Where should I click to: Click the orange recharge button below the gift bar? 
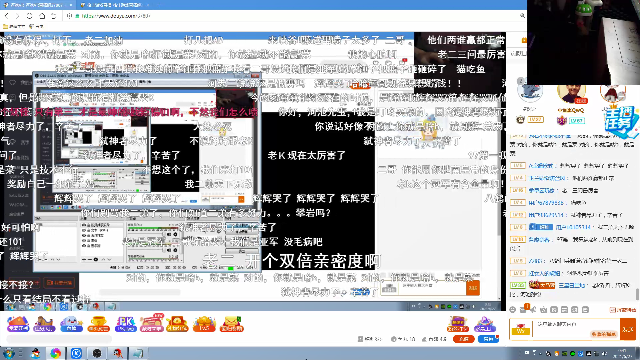pos(463,339)
